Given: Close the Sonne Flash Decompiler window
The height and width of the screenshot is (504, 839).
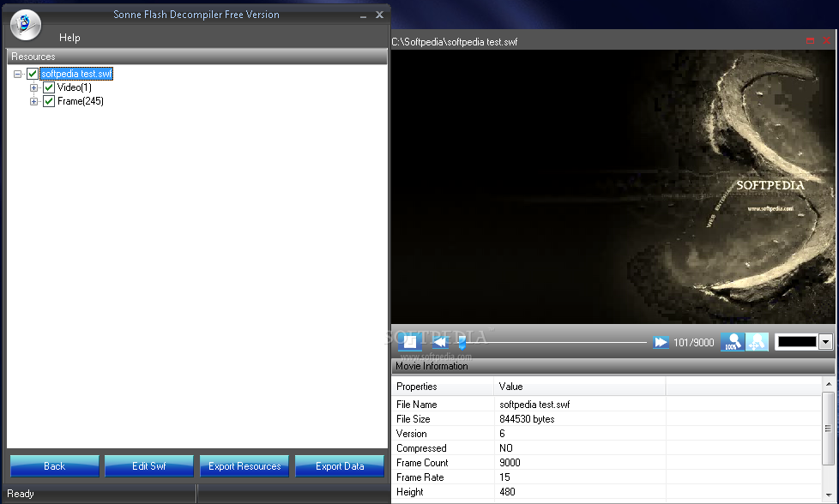Looking at the screenshot, I should [379, 15].
